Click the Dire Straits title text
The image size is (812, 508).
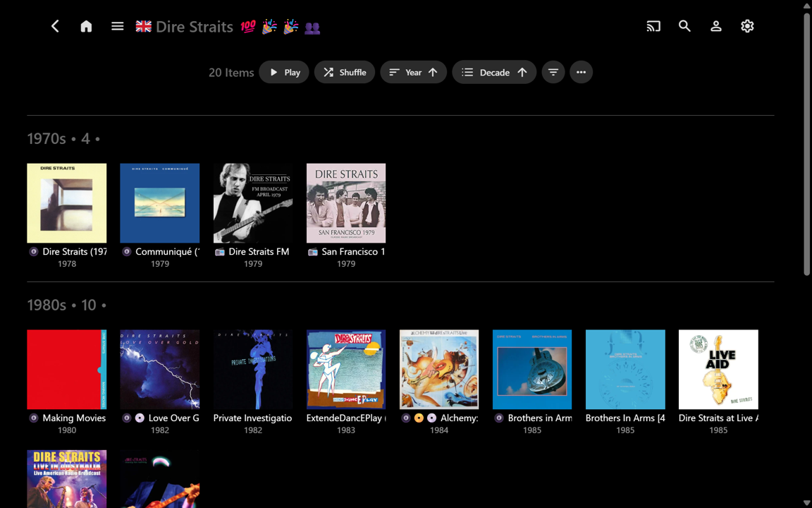[195, 26]
